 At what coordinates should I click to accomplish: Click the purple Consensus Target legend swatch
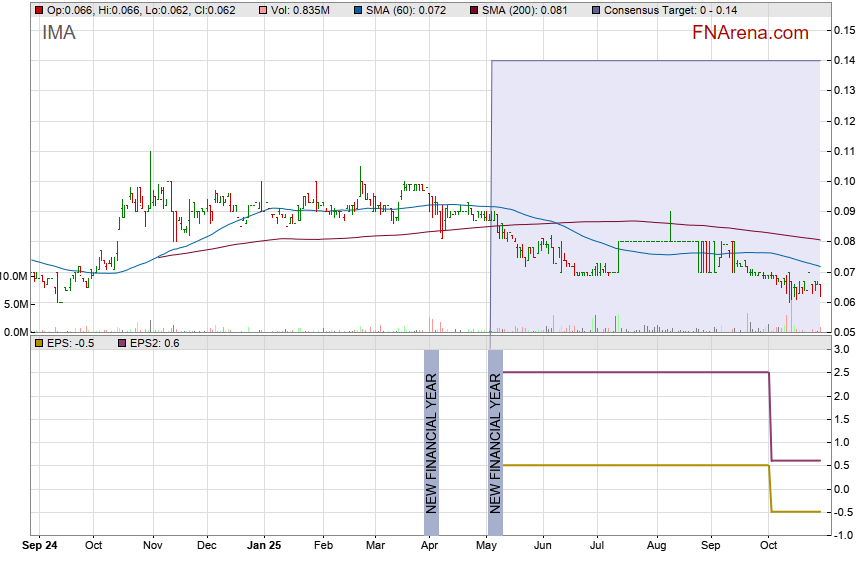tap(597, 9)
